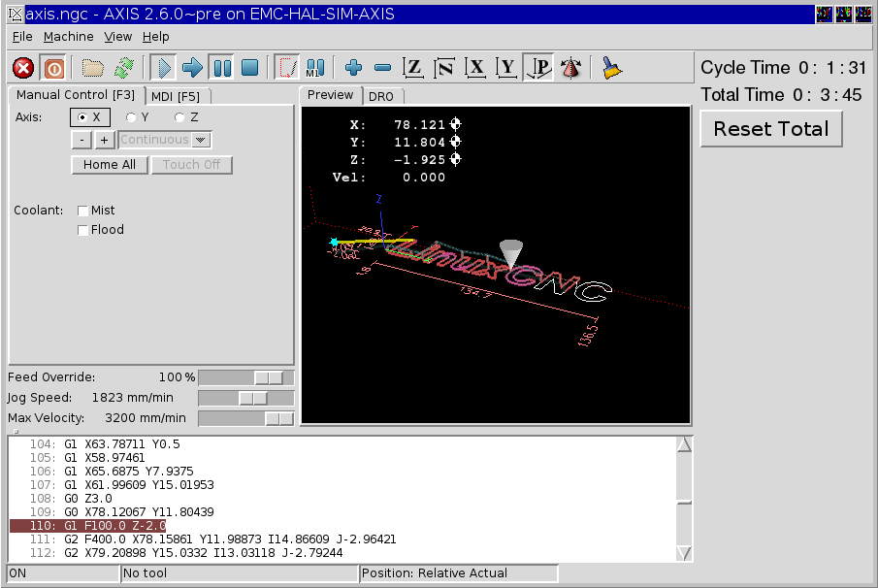878x588 pixels.
Task: Enable Flood coolant checkbox
Action: 82,230
